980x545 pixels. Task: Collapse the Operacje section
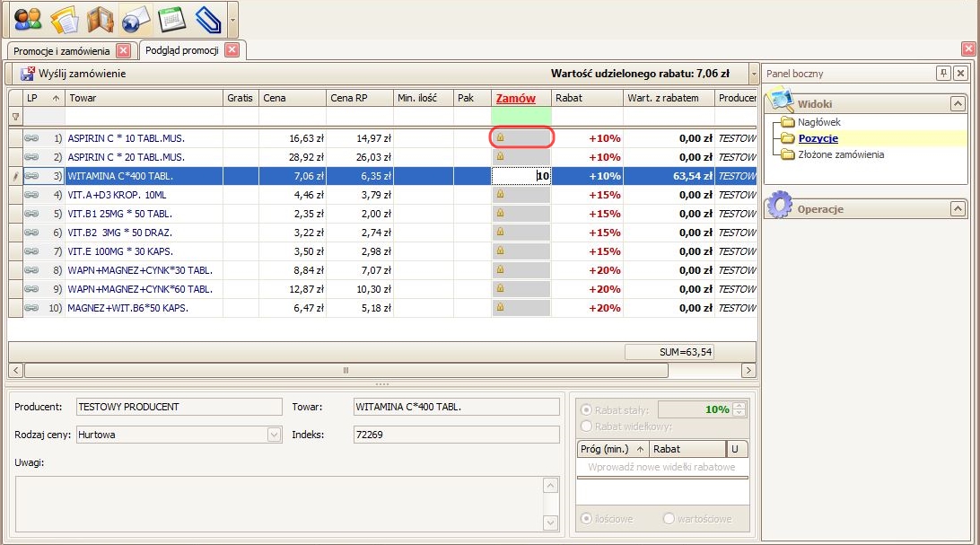[x=958, y=209]
